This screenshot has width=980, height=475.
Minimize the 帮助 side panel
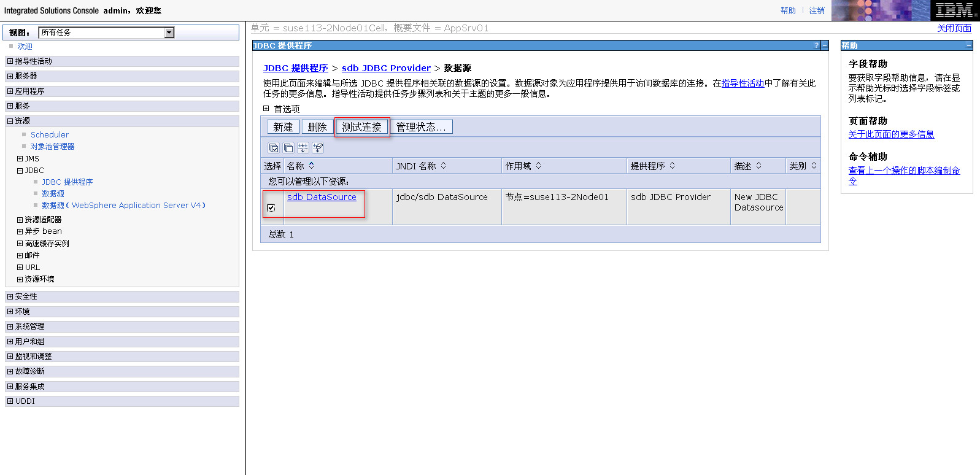969,45
